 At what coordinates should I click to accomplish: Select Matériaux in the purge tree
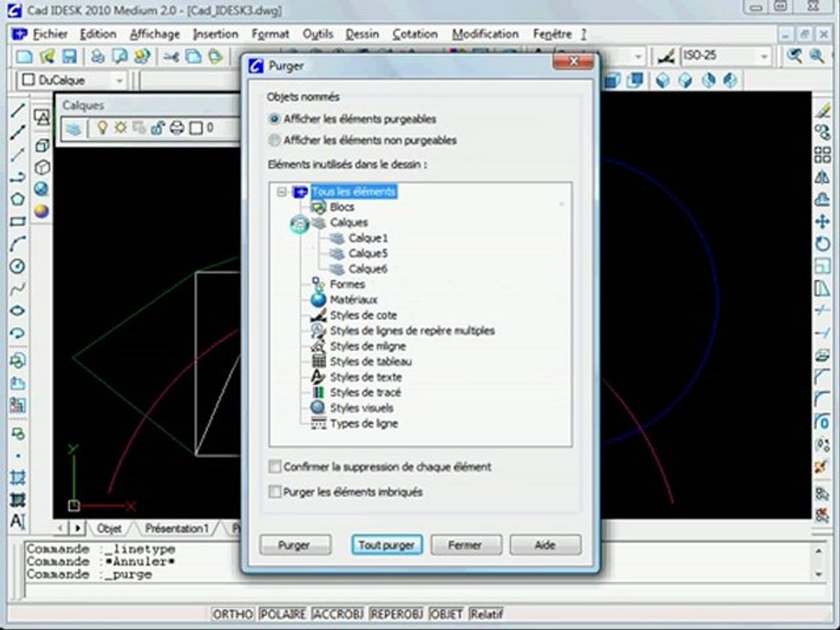(x=353, y=300)
